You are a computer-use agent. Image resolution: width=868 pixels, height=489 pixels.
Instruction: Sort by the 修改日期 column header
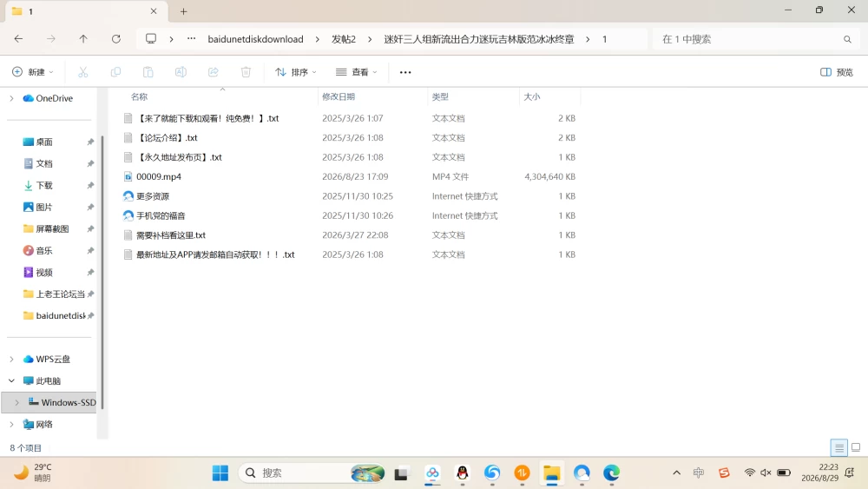339,96
